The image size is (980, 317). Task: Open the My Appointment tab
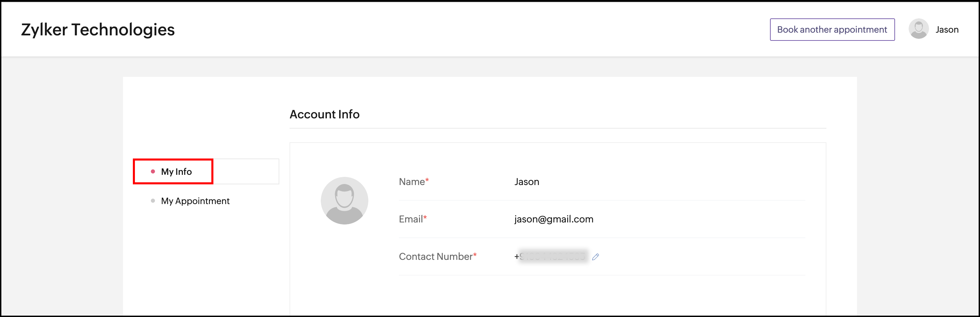click(x=195, y=201)
